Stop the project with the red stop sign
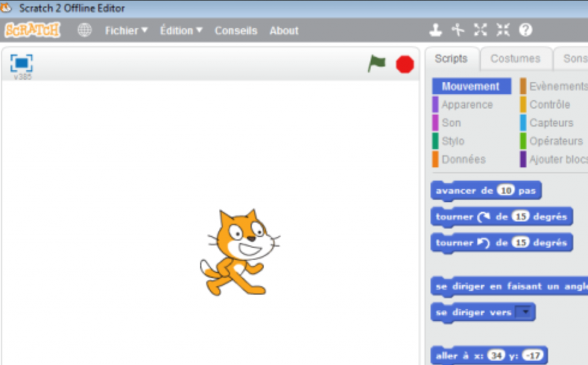 click(x=405, y=64)
